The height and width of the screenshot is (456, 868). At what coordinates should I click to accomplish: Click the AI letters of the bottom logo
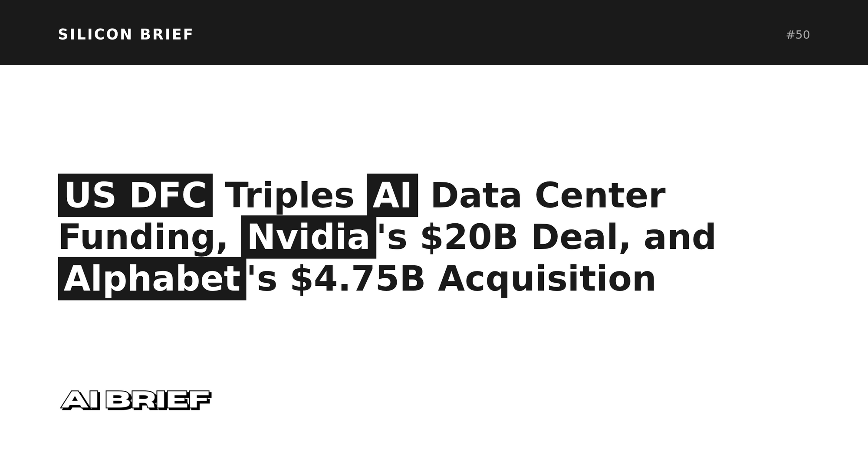click(81, 400)
